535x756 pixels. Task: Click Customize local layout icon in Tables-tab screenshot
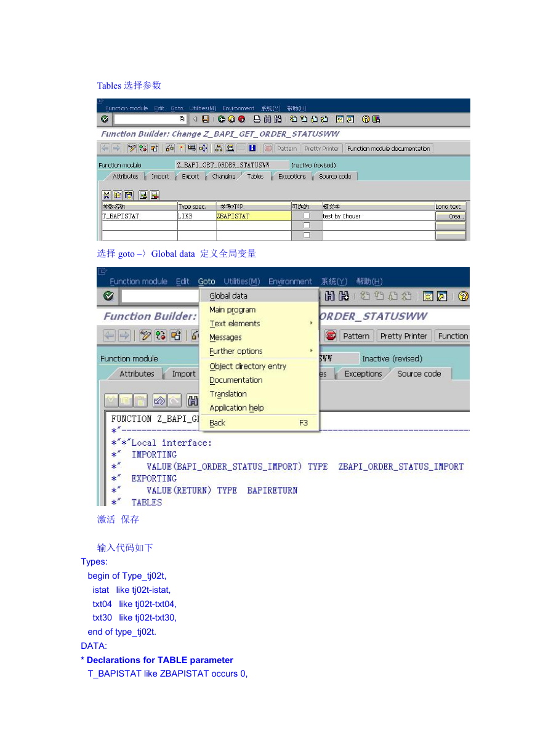376,119
